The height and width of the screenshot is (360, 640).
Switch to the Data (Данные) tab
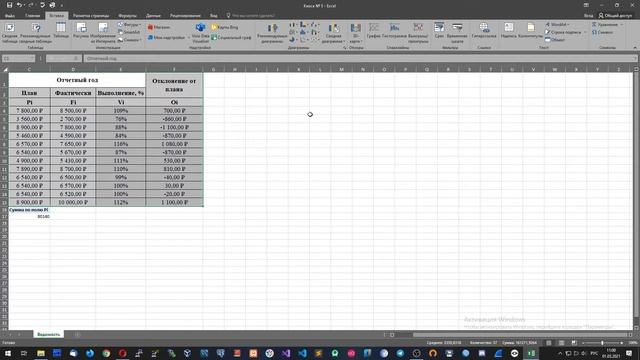153,16
